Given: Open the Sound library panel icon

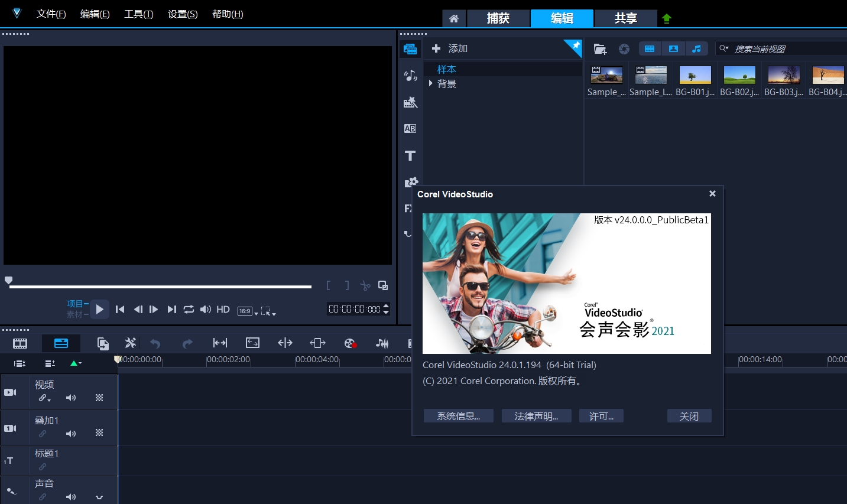Looking at the screenshot, I should coord(410,75).
